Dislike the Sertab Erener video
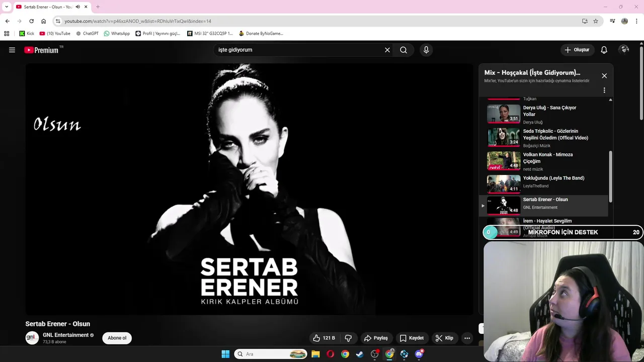 point(348,338)
